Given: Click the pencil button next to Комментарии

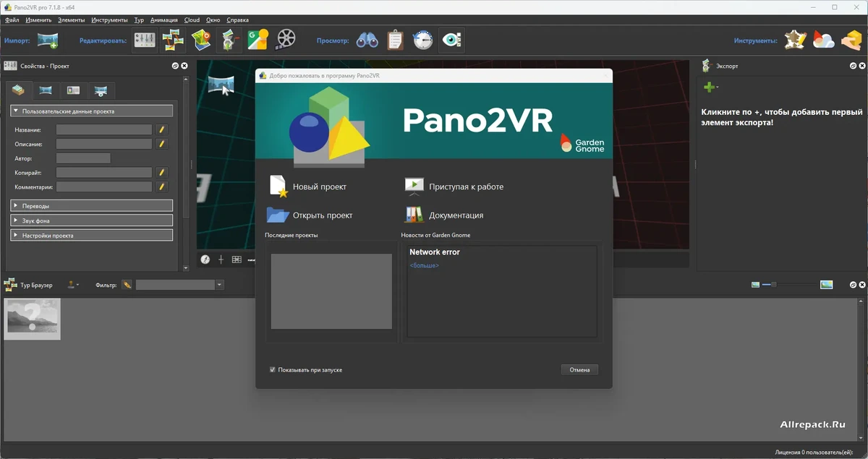Looking at the screenshot, I should (x=162, y=186).
